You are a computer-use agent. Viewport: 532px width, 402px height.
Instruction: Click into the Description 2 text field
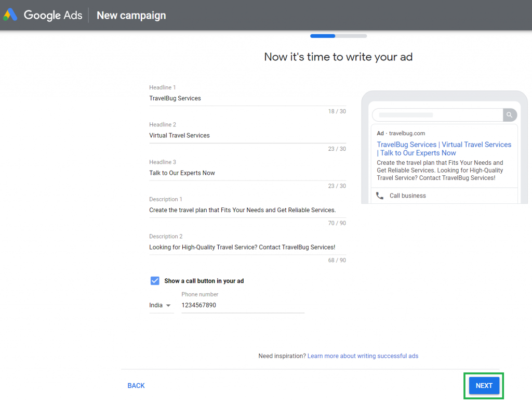click(247, 247)
